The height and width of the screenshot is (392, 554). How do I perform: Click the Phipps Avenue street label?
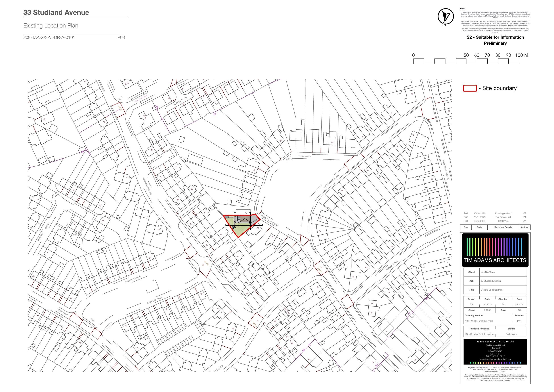133,279
